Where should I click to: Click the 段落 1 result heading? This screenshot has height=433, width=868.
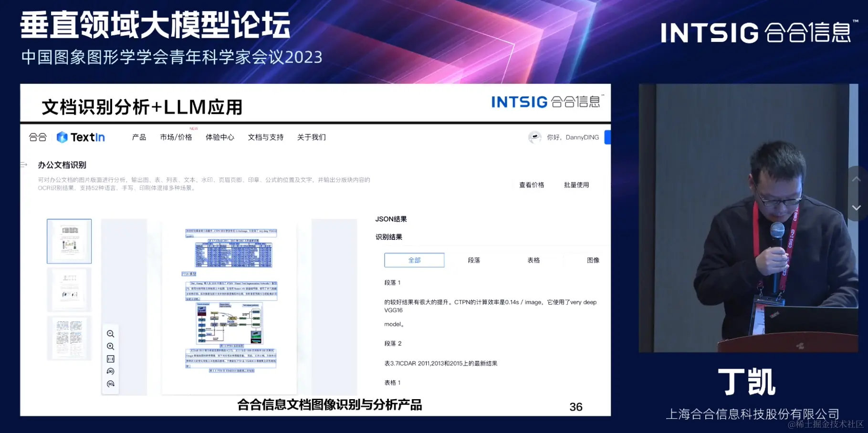click(393, 283)
